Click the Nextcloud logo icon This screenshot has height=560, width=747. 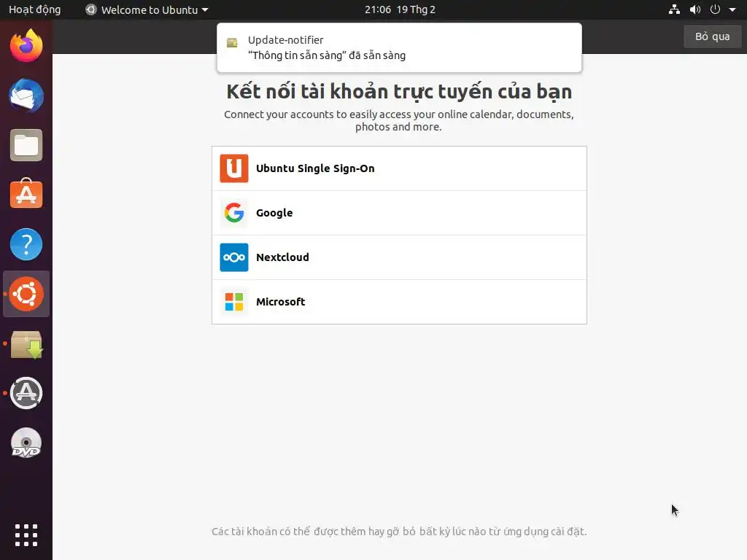234,257
